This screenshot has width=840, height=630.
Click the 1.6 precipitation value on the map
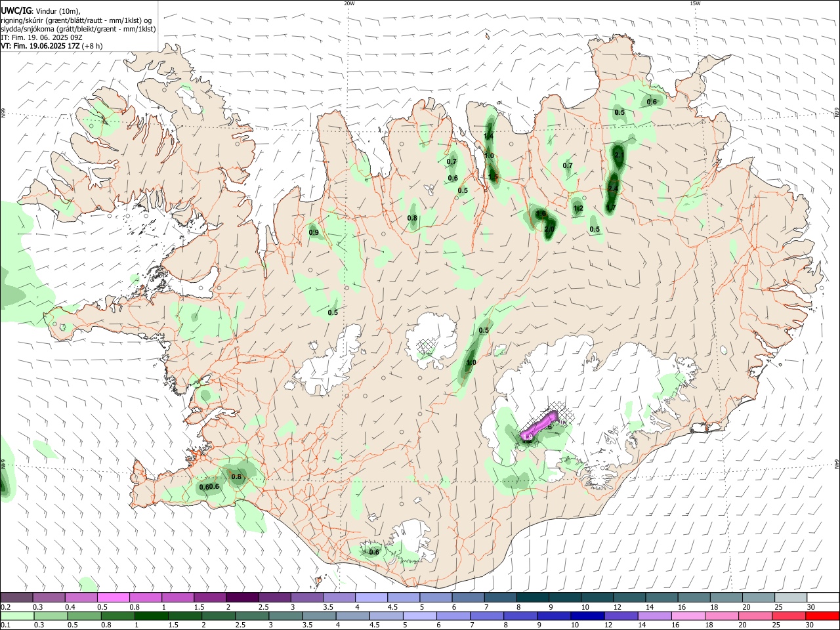pos(541,214)
